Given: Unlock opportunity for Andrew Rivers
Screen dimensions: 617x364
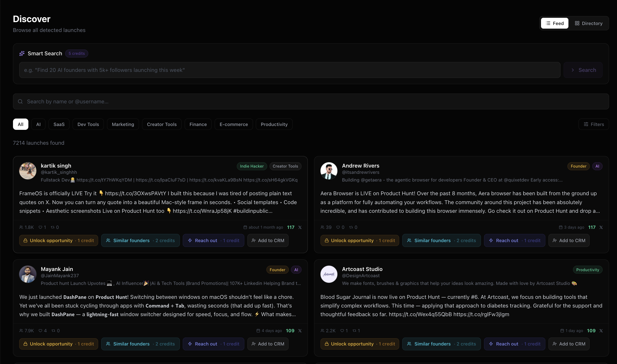Looking at the screenshot, I should (359, 240).
